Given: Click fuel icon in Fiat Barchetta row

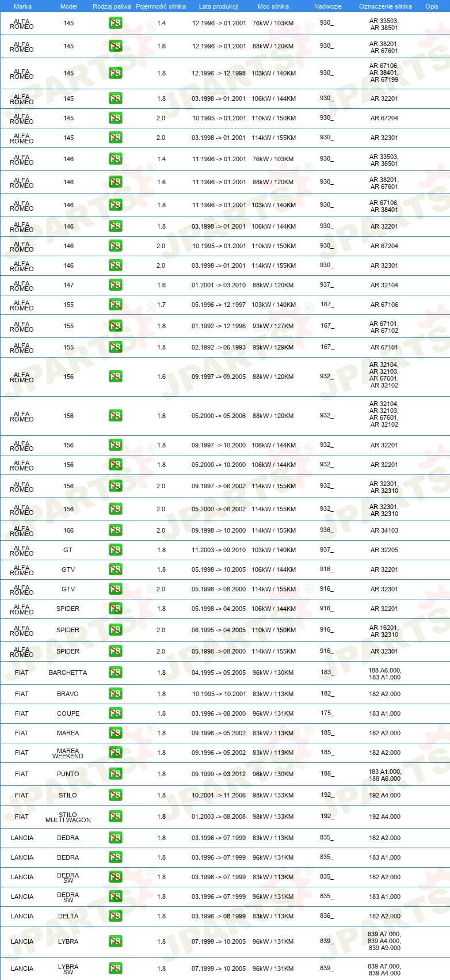Looking at the screenshot, I should coord(116,673).
